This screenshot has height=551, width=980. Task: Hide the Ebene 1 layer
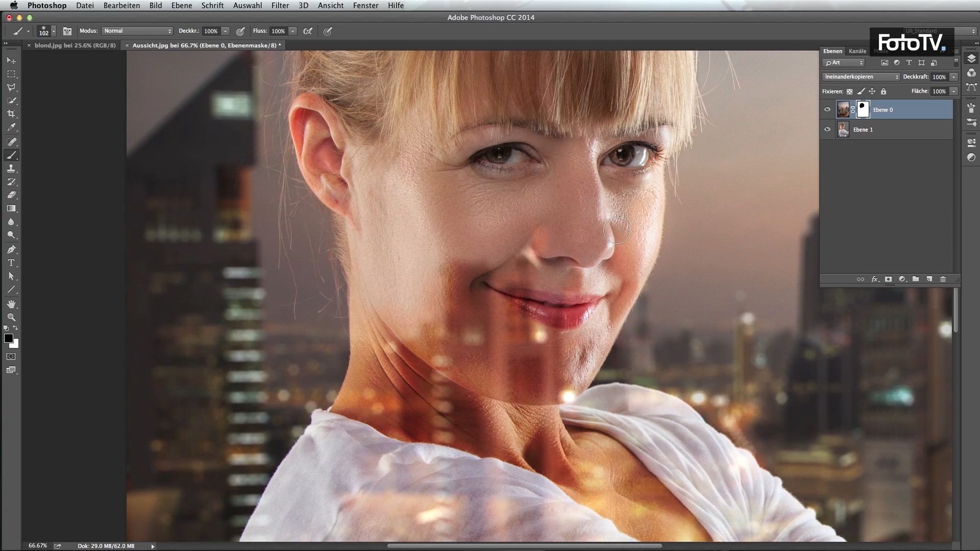click(x=827, y=129)
